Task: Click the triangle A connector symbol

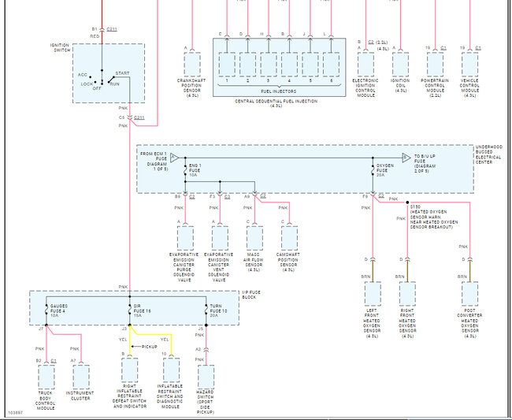Action: click(x=174, y=158)
